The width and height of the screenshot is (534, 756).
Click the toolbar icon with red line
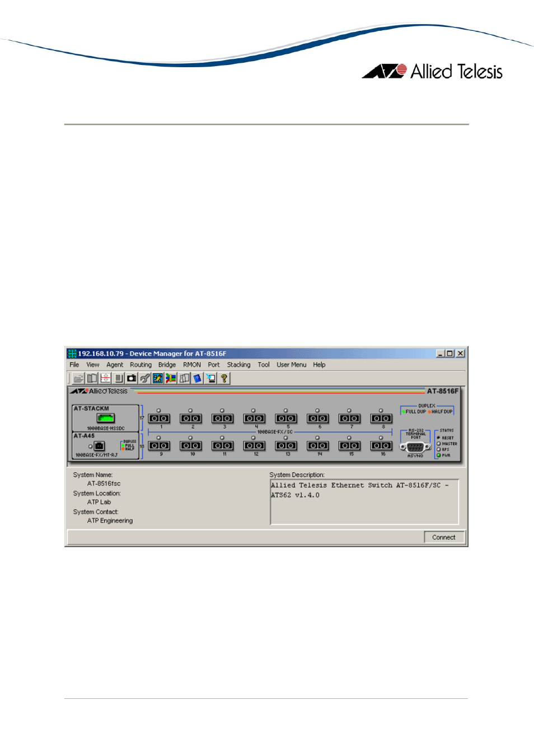coord(105,379)
